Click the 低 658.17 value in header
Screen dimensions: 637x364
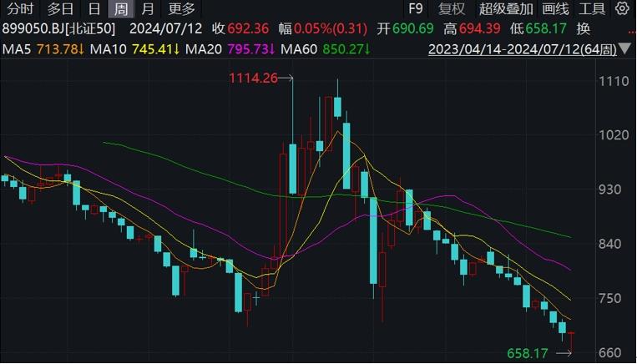(538, 29)
